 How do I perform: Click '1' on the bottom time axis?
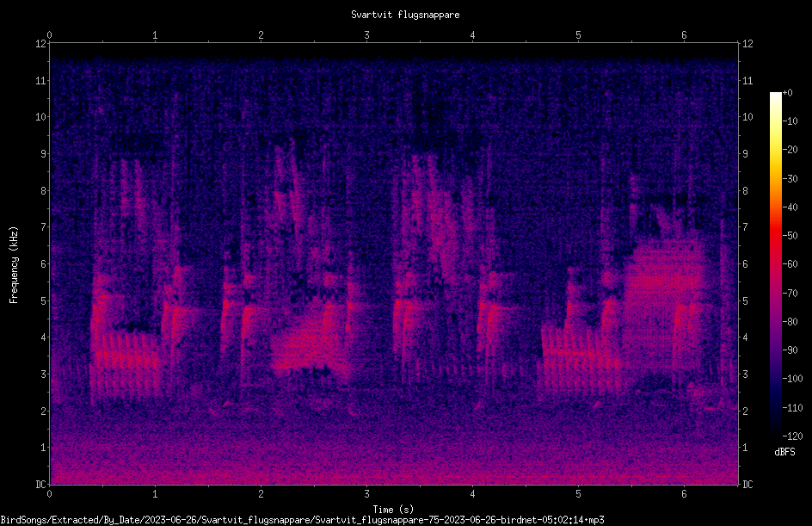click(x=155, y=494)
